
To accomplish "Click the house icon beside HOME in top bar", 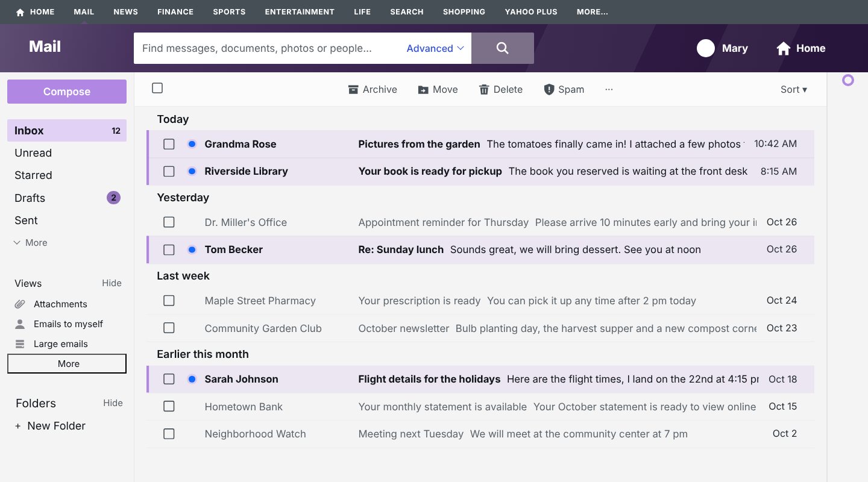I will pos(20,12).
